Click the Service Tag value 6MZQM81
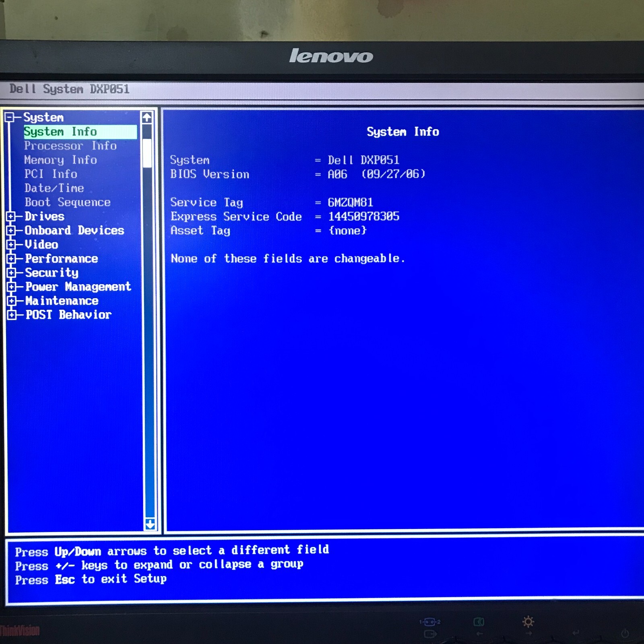The height and width of the screenshot is (644, 644). [351, 202]
